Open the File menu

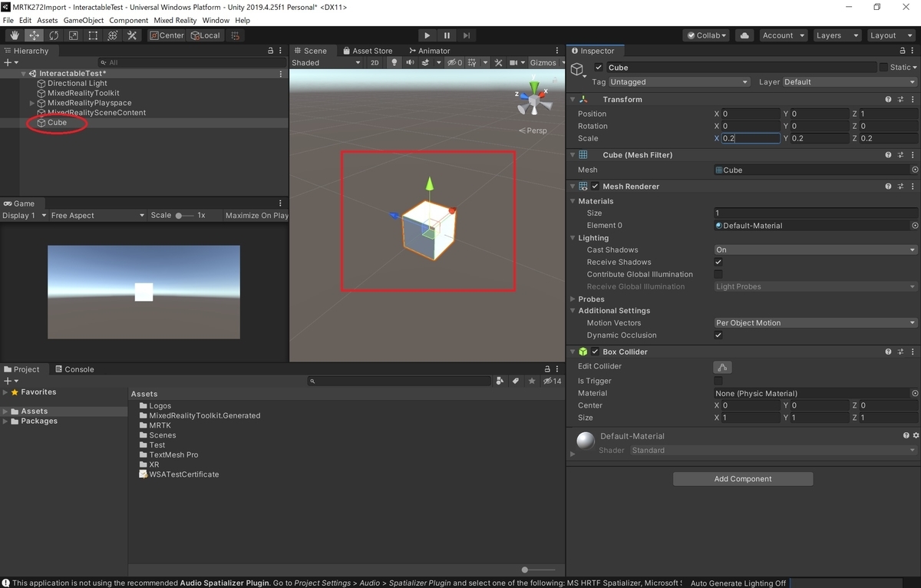click(x=8, y=20)
